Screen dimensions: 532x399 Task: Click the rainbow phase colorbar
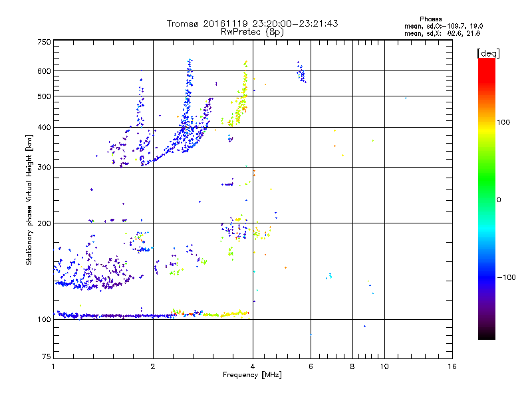coord(487,198)
